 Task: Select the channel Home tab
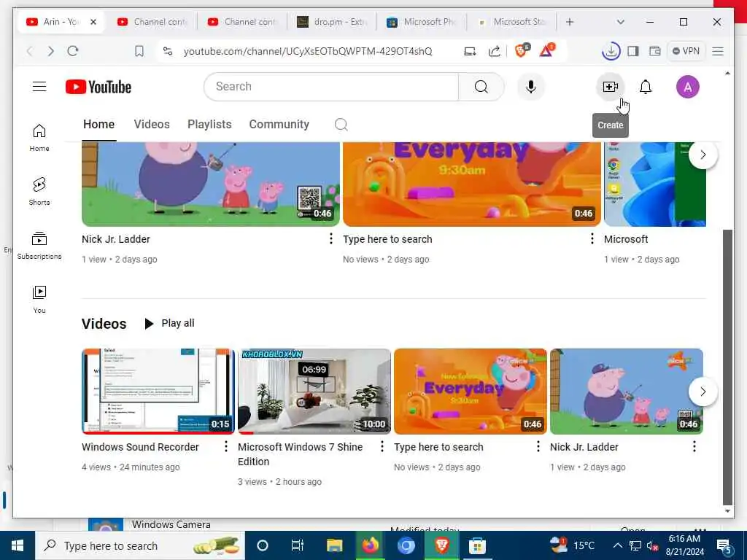98,124
